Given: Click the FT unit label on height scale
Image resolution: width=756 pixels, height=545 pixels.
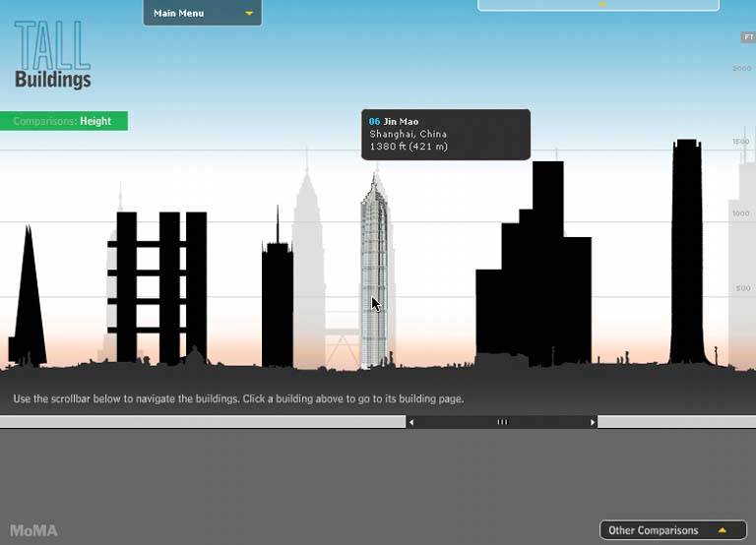Looking at the screenshot, I should (747, 37).
